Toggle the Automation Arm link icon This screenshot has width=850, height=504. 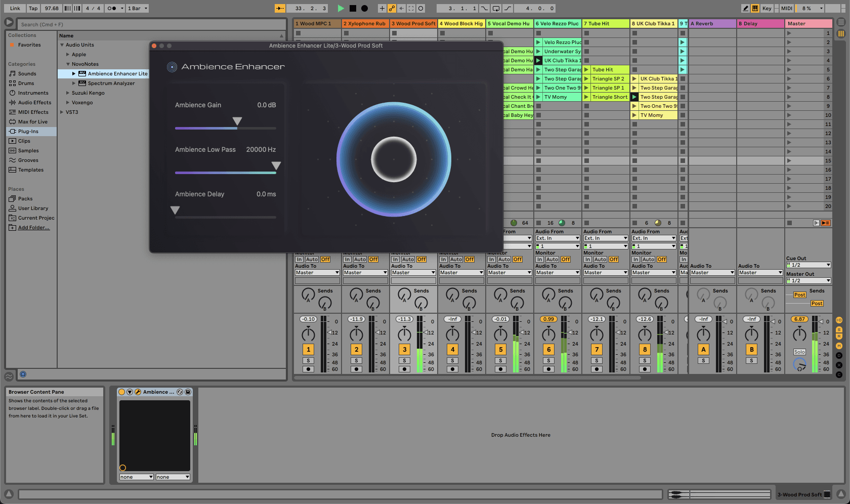tap(392, 8)
